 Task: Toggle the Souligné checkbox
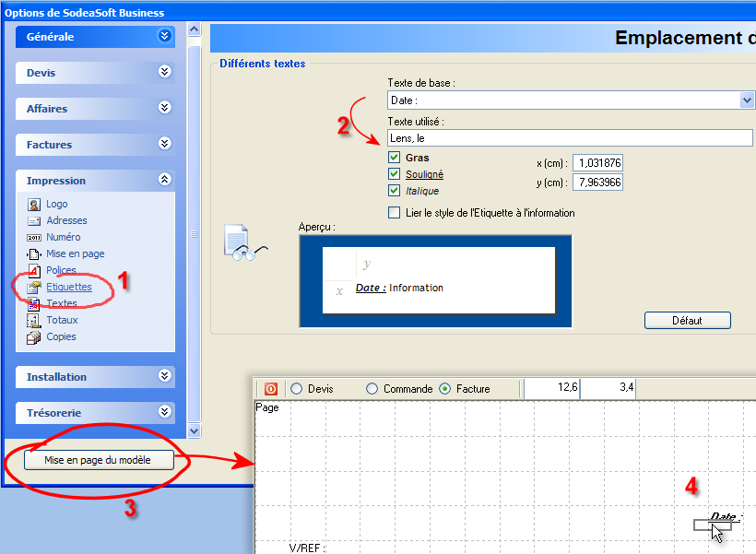click(394, 173)
